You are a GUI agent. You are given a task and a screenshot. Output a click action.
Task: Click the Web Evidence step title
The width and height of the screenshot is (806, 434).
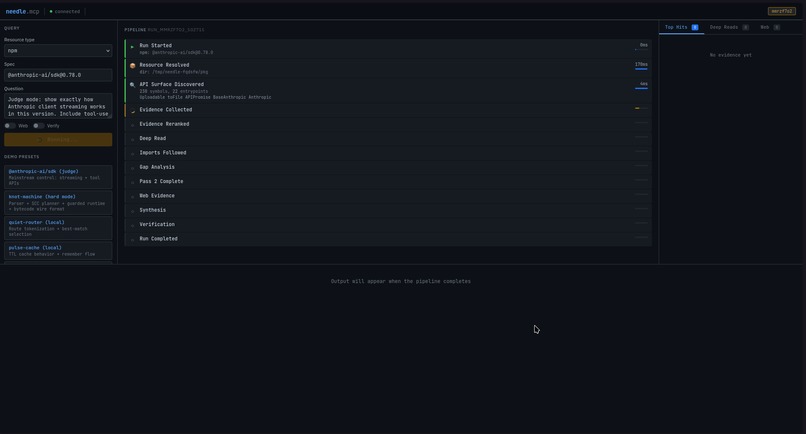(x=157, y=196)
